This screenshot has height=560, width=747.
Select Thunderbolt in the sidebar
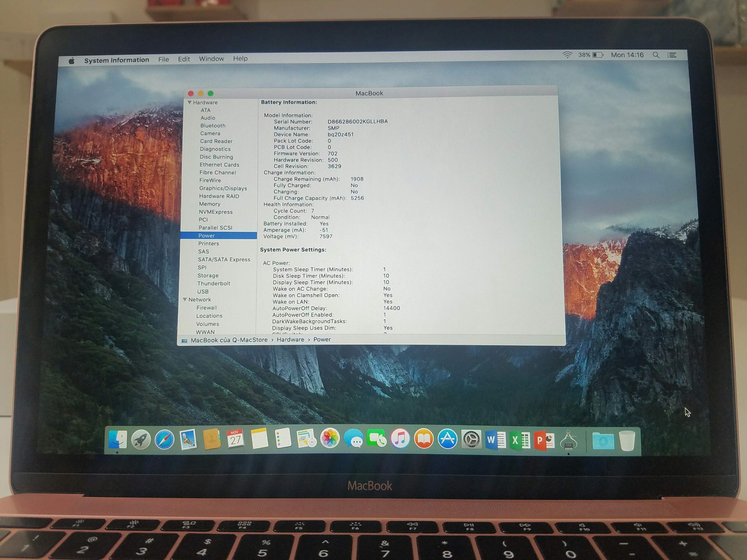pos(214,283)
